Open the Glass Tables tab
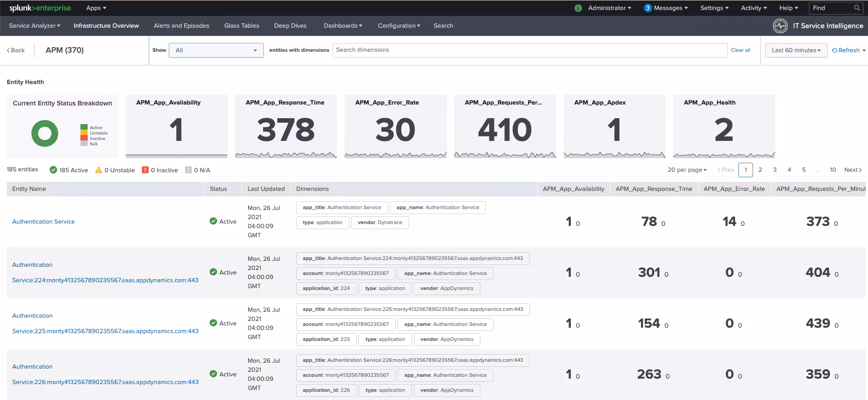 (x=241, y=26)
